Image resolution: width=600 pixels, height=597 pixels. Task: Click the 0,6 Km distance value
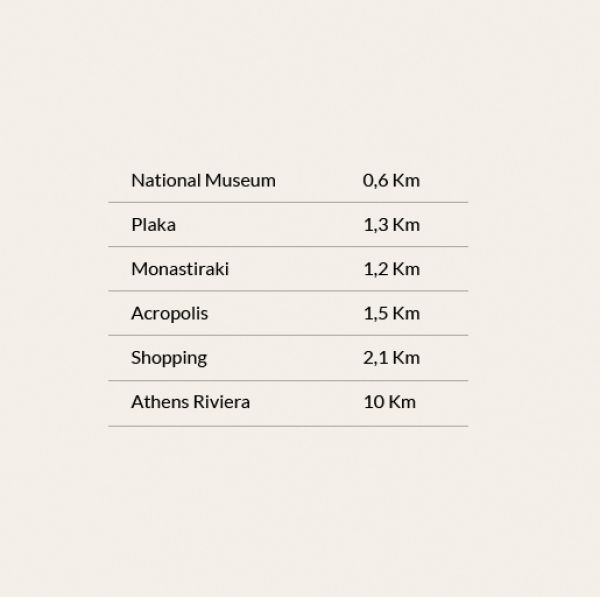[391, 181]
